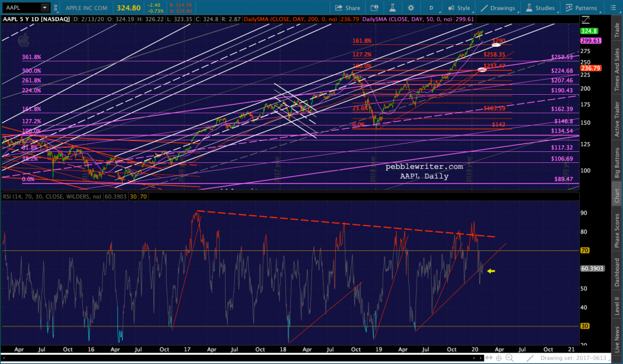The height and width of the screenshot is (364, 623).
Task: Click the APPLE INC COM company name
Action: 86,8
